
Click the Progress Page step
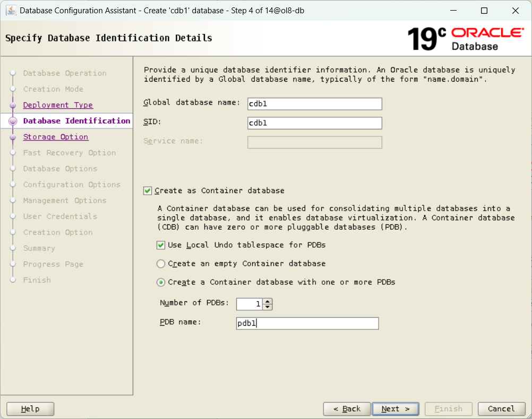click(53, 265)
